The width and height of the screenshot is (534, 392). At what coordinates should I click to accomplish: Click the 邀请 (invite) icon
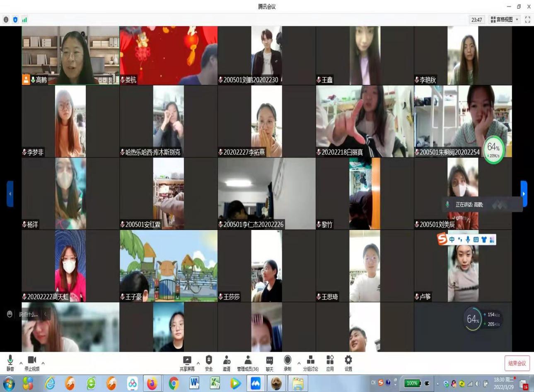(x=227, y=363)
